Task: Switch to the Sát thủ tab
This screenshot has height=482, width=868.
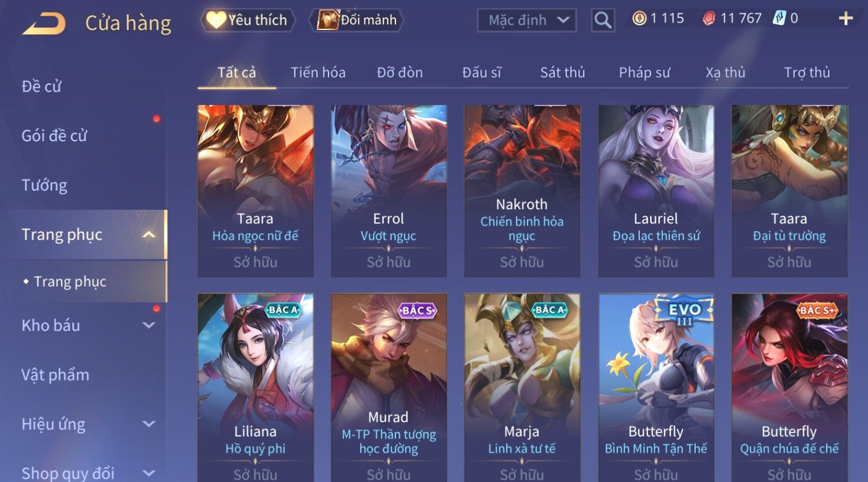Action: [x=563, y=73]
